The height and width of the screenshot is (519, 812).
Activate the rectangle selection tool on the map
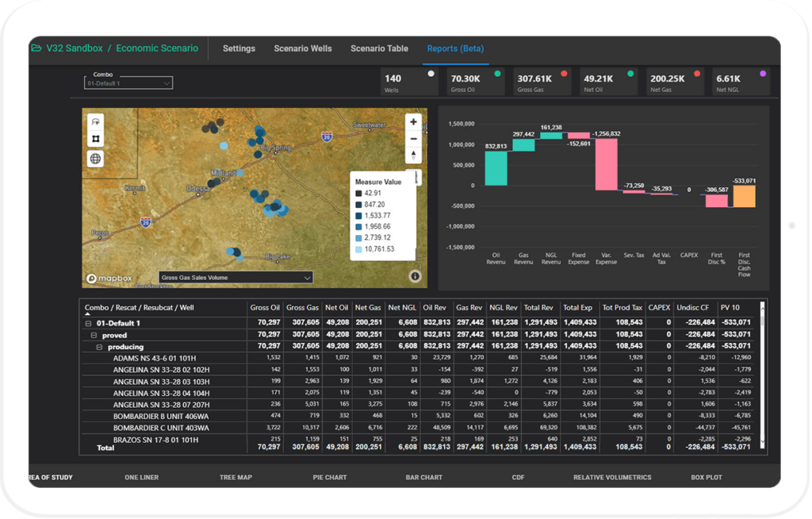95,138
